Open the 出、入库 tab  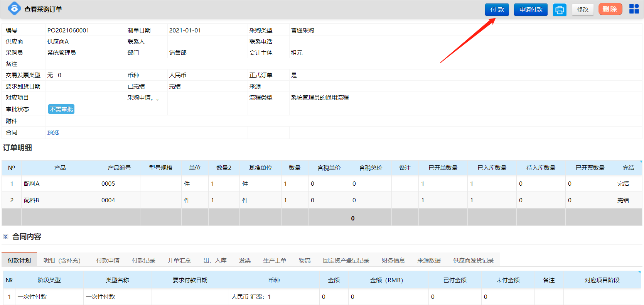point(215,261)
